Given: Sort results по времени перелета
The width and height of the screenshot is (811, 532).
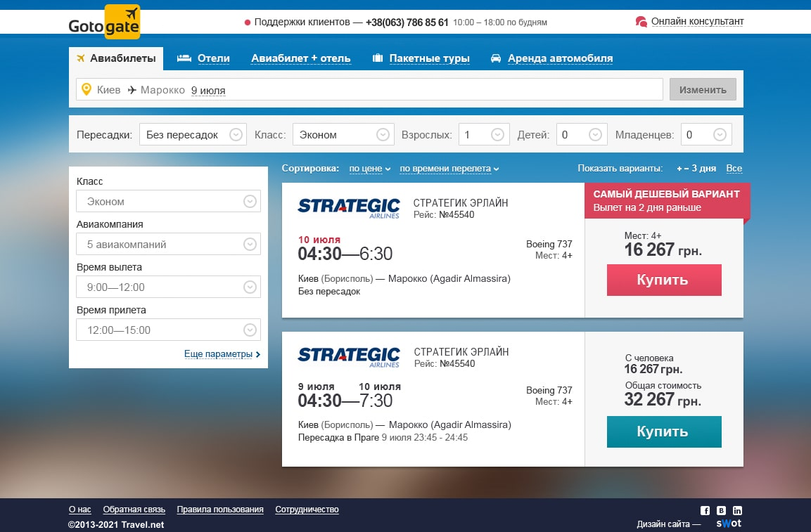Looking at the screenshot, I should click(449, 169).
